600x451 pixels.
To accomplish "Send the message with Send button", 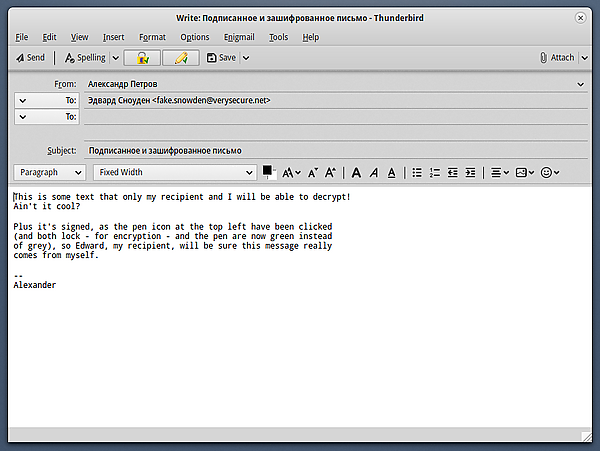I will click(30, 58).
